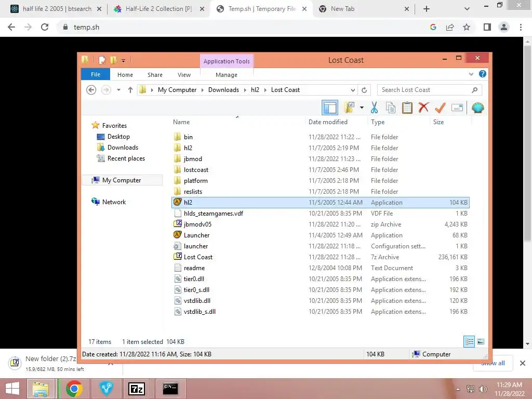
Task: Expand the ribbon with the chevron
Action: point(471,74)
